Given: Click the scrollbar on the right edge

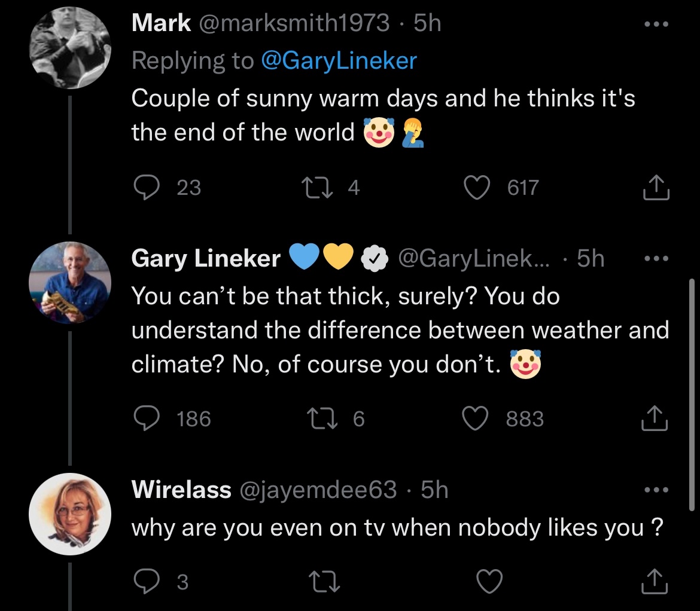Looking at the screenshot, I should [x=692, y=395].
